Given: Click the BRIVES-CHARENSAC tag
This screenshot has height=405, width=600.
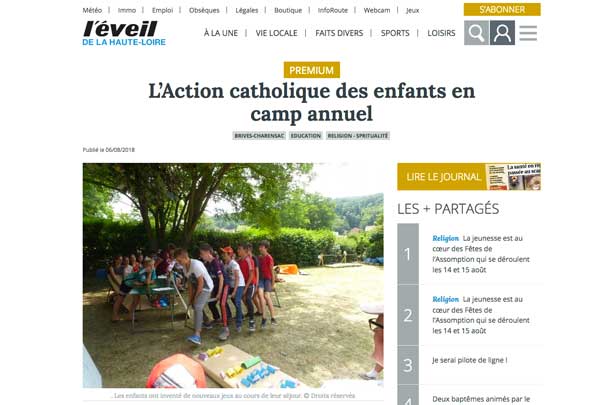Looking at the screenshot, I should point(259,136).
